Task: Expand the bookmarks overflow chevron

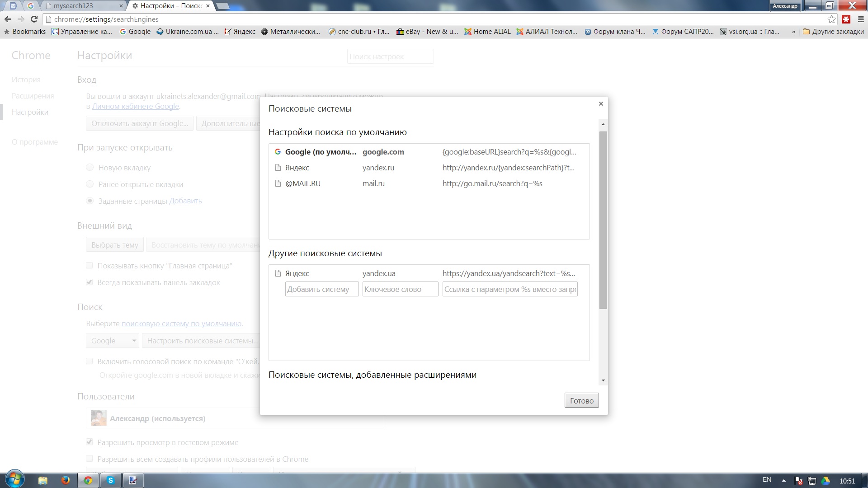Action: [793, 32]
